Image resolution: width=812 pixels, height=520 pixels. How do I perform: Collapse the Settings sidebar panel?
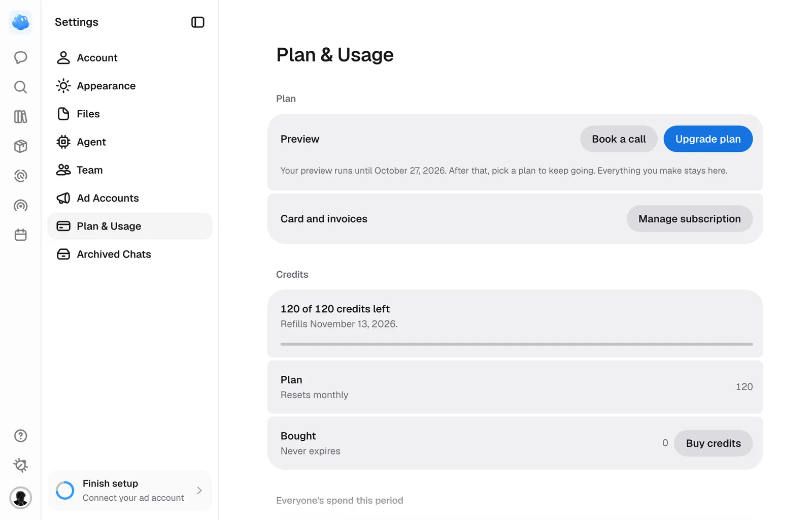coord(198,22)
